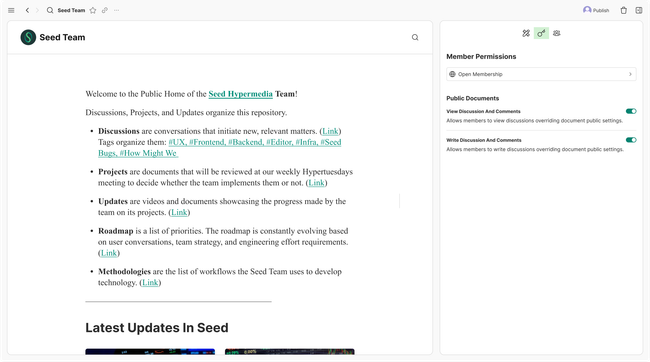Toggle the side panel layout icon
Screen dimensions: 650x362
coord(639,10)
